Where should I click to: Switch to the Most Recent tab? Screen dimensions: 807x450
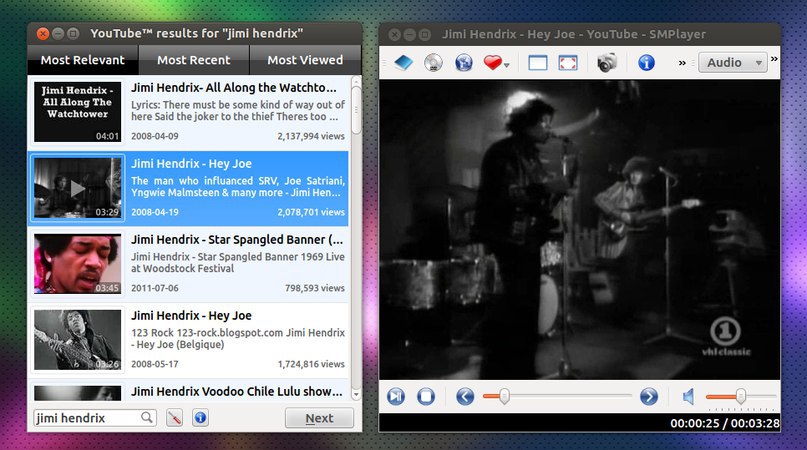pos(194,60)
